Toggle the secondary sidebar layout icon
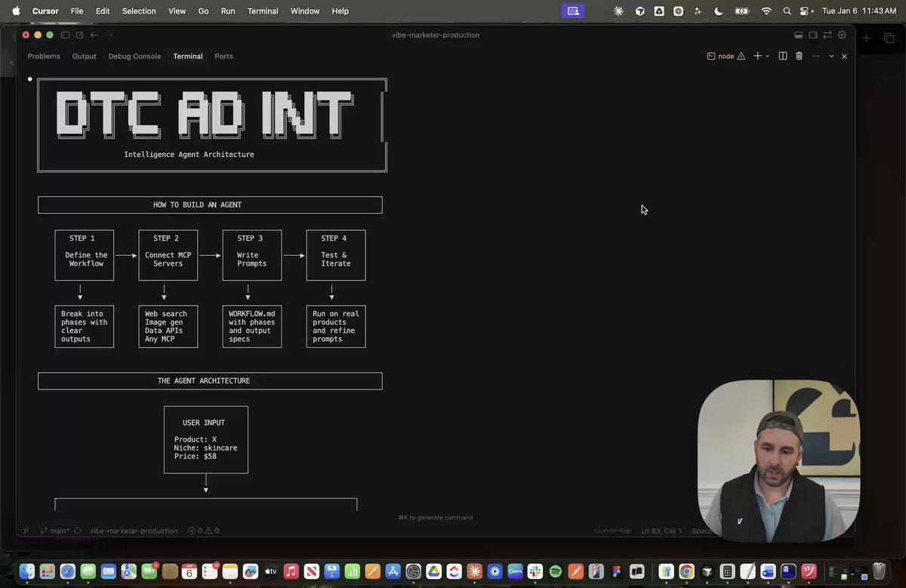This screenshot has width=906, height=588. [813, 35]
